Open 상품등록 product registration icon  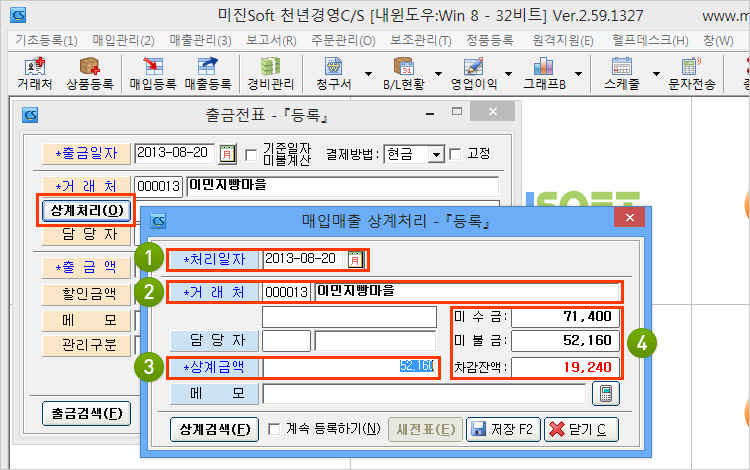click(x=89, y=74)
